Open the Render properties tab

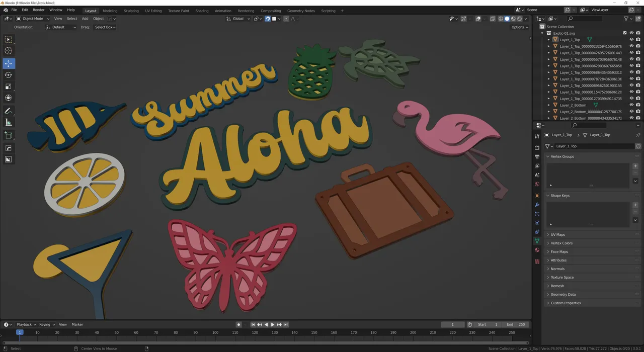click(x=537, y=148)
